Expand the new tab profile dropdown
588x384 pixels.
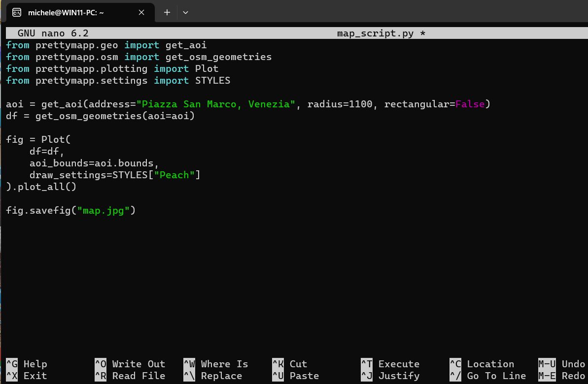[x=185, y=12]
